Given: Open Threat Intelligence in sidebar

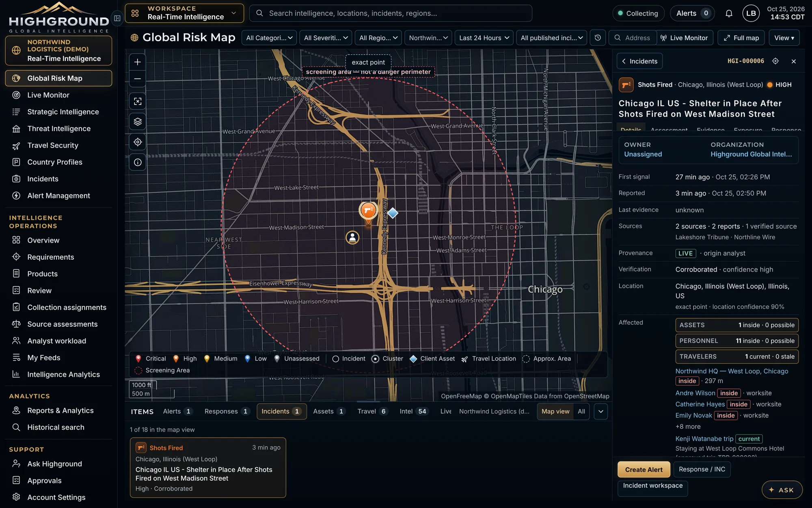Looking at the screenshot, I should click(x=58, y=128).
